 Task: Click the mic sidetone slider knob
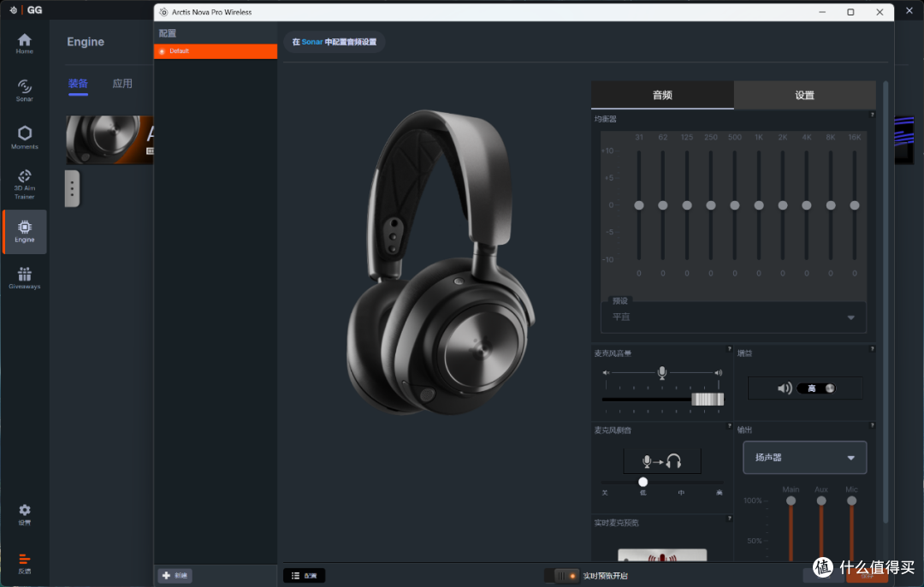[x=643, y=482]
